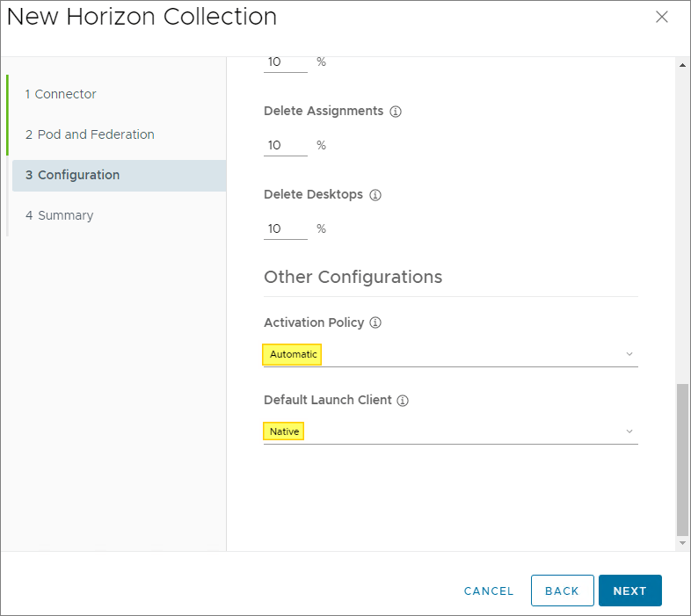Expand the Default Launch Client dropdown

click(450, 431)
